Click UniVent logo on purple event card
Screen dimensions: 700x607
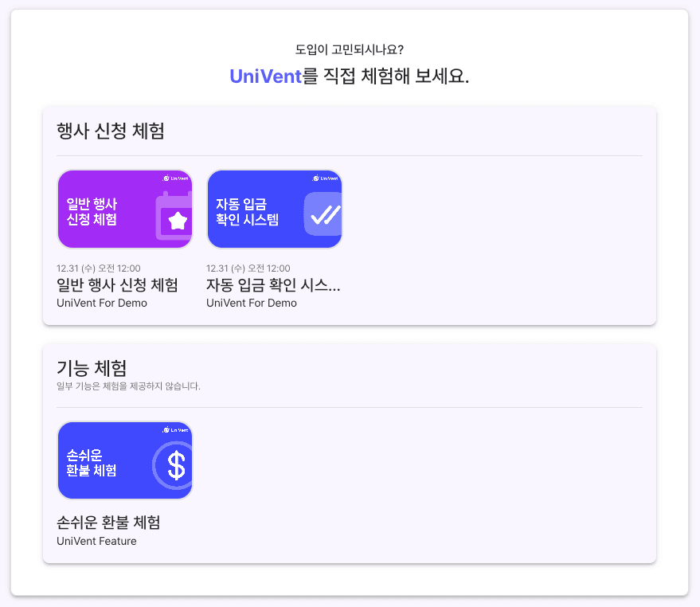[x=176, y=178]
